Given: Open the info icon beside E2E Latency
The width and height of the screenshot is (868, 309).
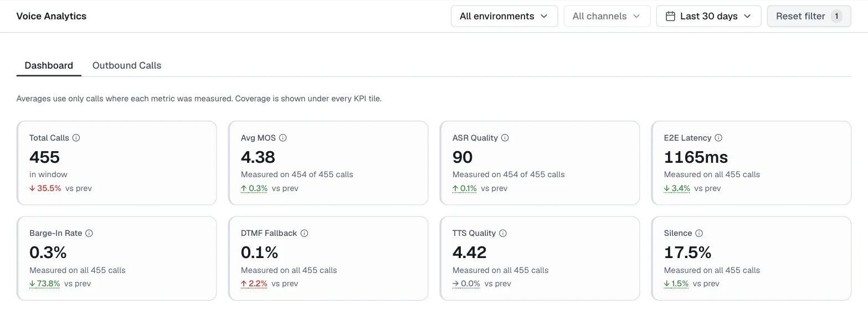Looking at the screenshot, I should [x=718, y=138].
